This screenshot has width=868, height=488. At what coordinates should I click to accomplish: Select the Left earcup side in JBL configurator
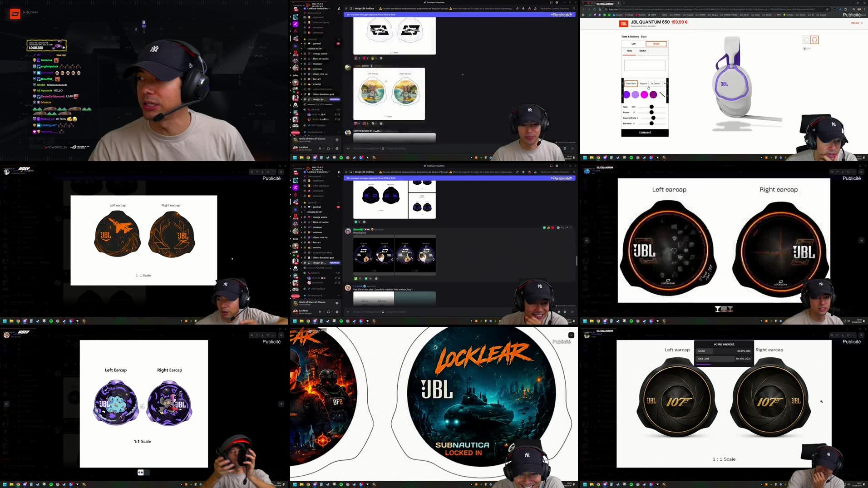click(634, 44)
